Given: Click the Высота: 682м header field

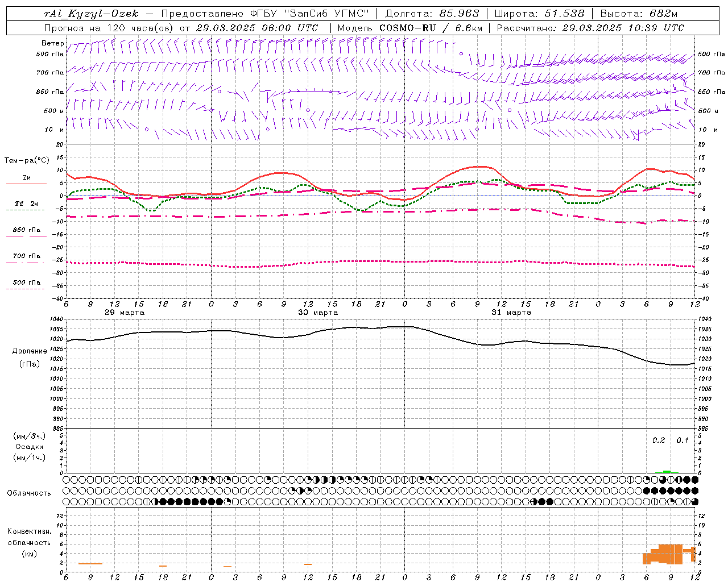Looking at the screenshot, I should (639, 14).
